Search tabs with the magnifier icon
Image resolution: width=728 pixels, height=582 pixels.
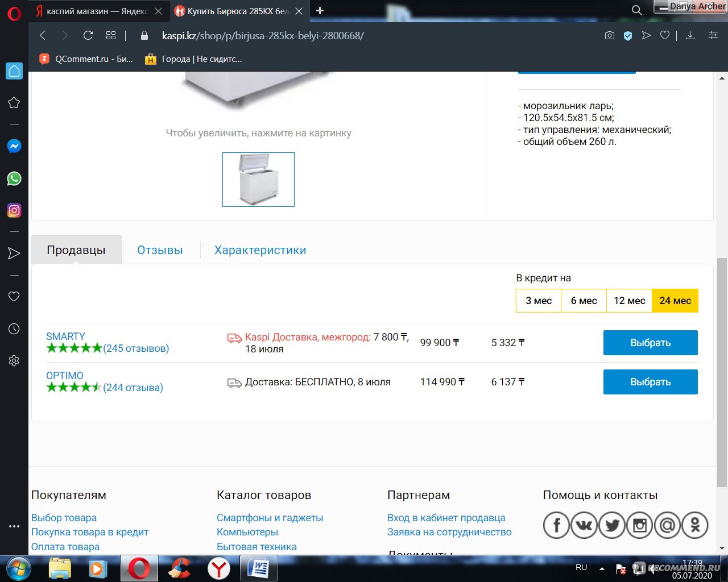coord(637,10)
